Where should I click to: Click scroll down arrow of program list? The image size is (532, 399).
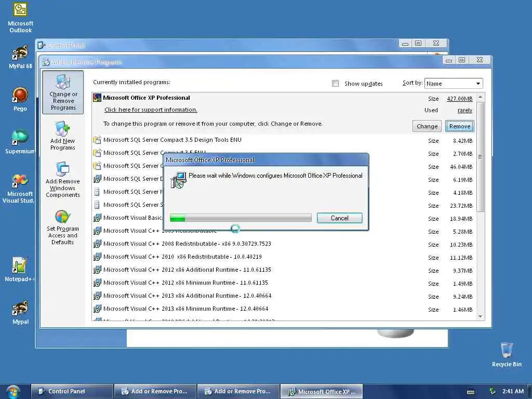tap(480, 316)
